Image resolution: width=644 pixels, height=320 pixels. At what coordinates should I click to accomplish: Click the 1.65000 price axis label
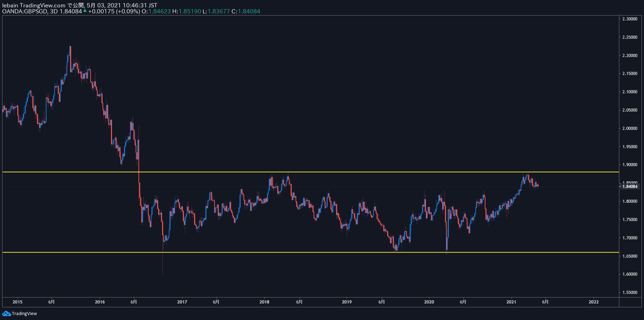coord(630,256)
